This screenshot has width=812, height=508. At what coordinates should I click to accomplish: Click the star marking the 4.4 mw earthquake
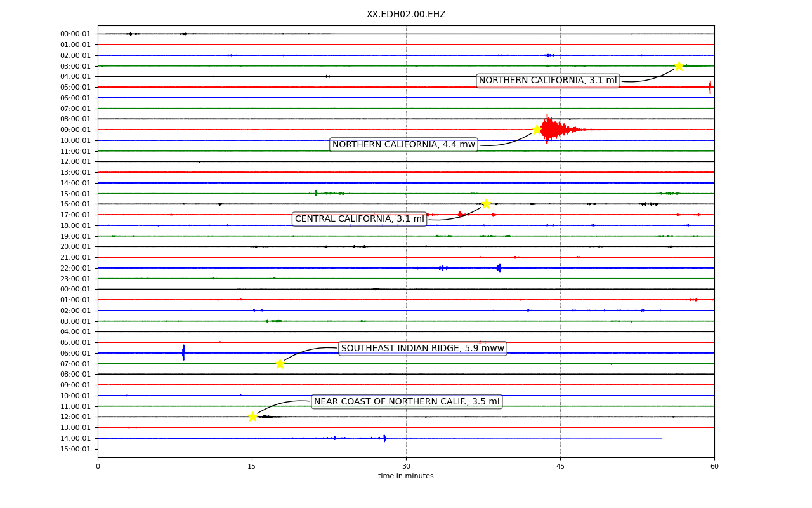tap(537, 130)
